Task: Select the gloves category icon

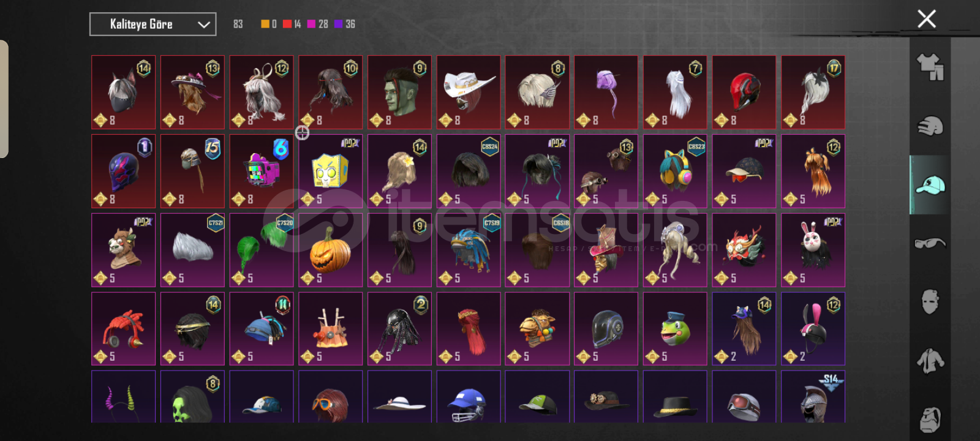Action: point(930,126)
